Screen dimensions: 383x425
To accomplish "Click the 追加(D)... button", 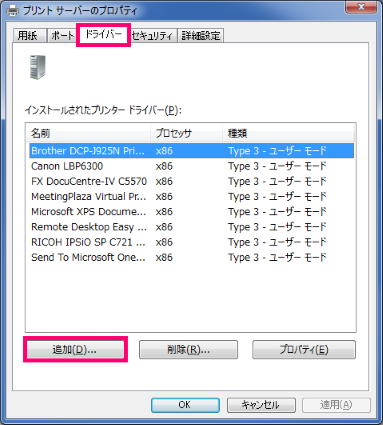I will pos(75,350).
